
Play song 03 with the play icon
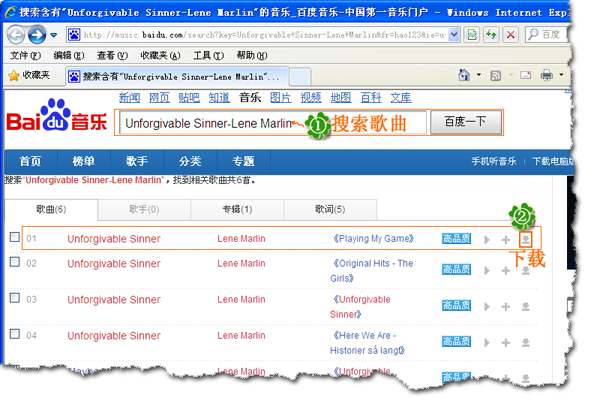pyautogui.click(x=487, y=307)
